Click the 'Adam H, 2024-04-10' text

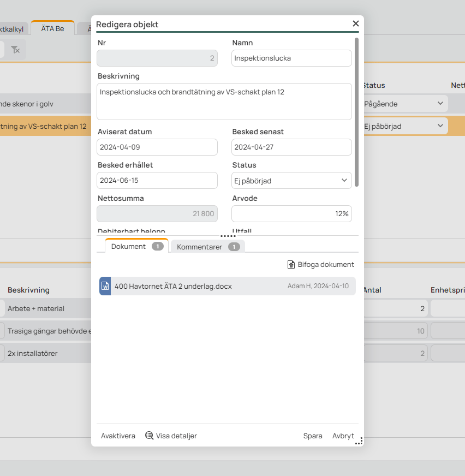[318, 286]
